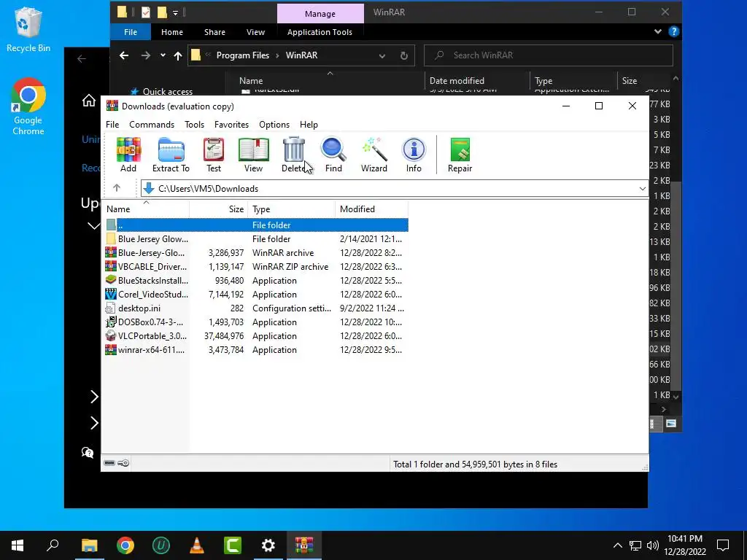The height and width of the screenshot is (560, 747).
Task: Open the Options menu
Action: coord(274,124)
